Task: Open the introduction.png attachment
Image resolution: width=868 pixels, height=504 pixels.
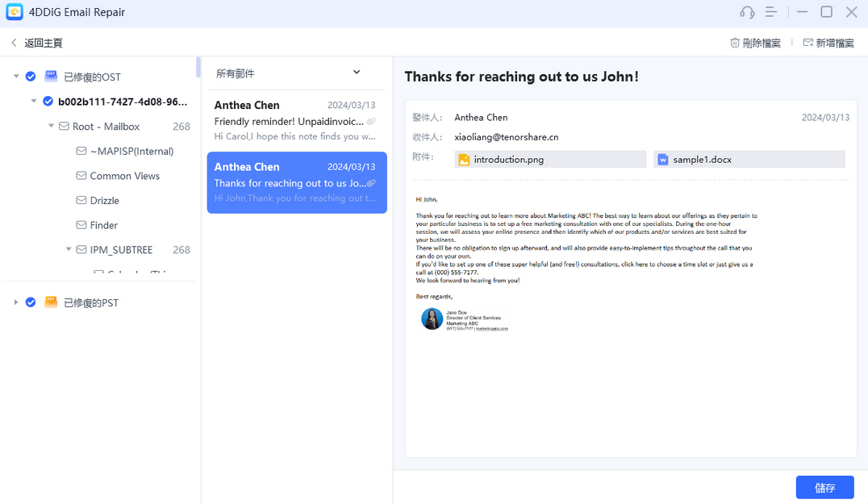Action: (x=550, y=160)
